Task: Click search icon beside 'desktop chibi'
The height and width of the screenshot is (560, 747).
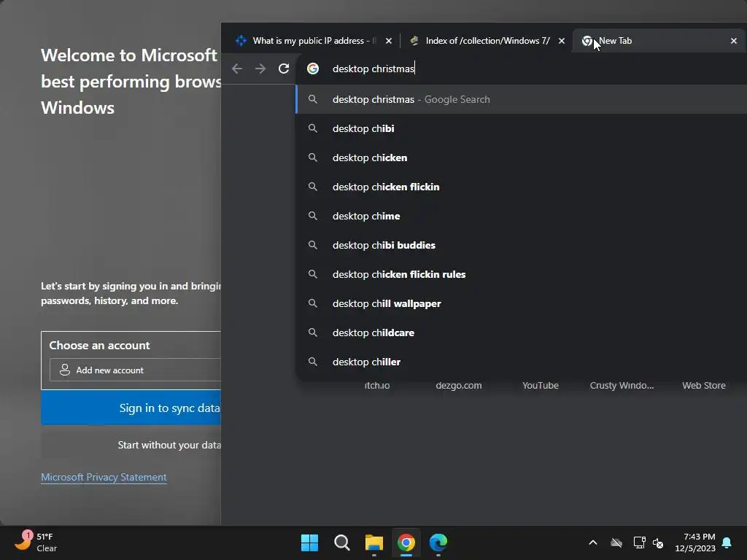Action: click(312, 128)
